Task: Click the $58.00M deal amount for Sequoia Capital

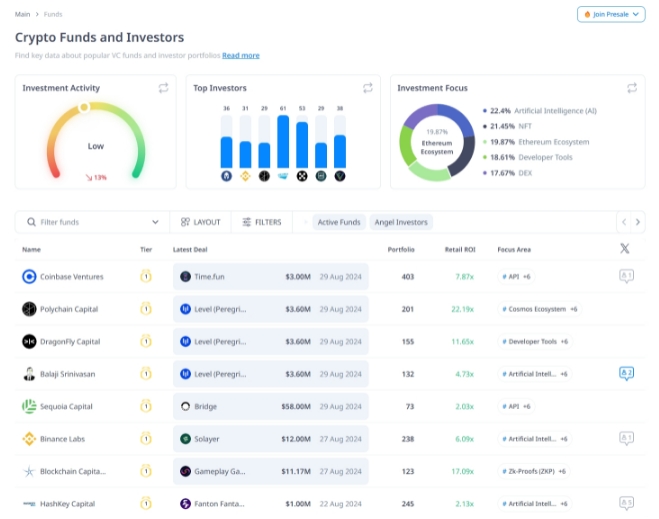Action: [296, 406]
